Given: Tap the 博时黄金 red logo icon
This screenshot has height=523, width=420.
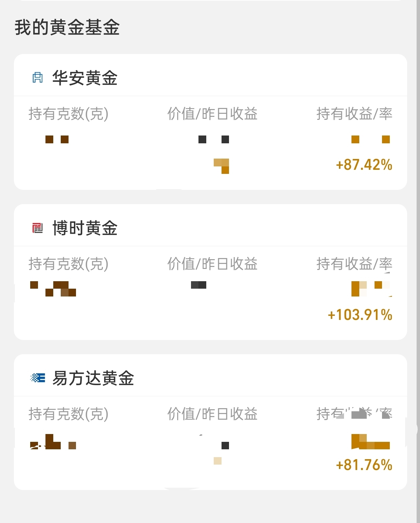Looking at the screenshot, I should point(37,228).
